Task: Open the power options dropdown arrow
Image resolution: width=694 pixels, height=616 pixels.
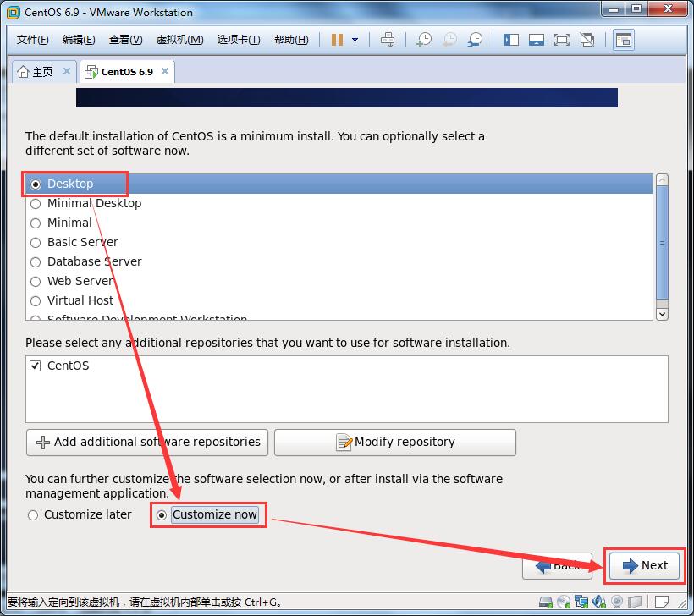Action: pyautogui.click(x=355, y=40)
